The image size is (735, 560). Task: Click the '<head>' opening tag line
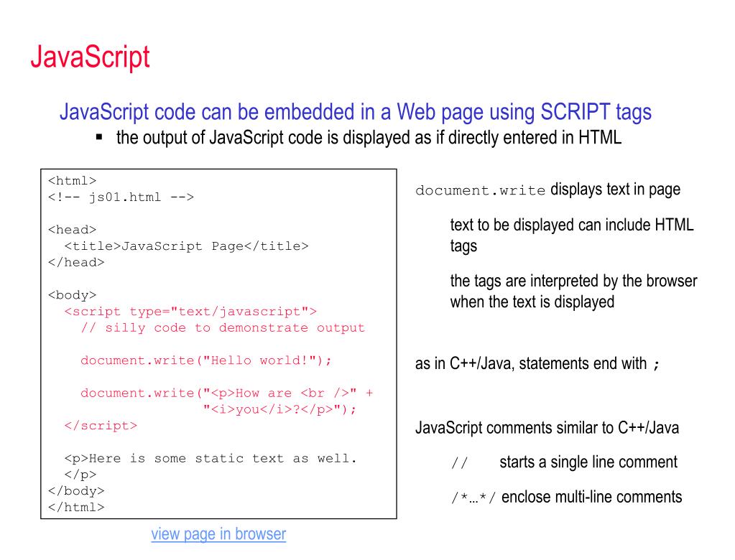click(72, 230)
